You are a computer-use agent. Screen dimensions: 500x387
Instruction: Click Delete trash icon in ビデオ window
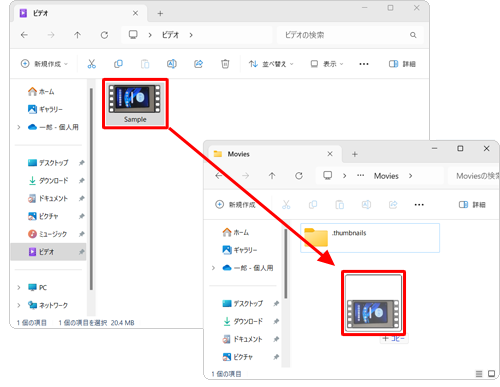[x=225, y=64]
